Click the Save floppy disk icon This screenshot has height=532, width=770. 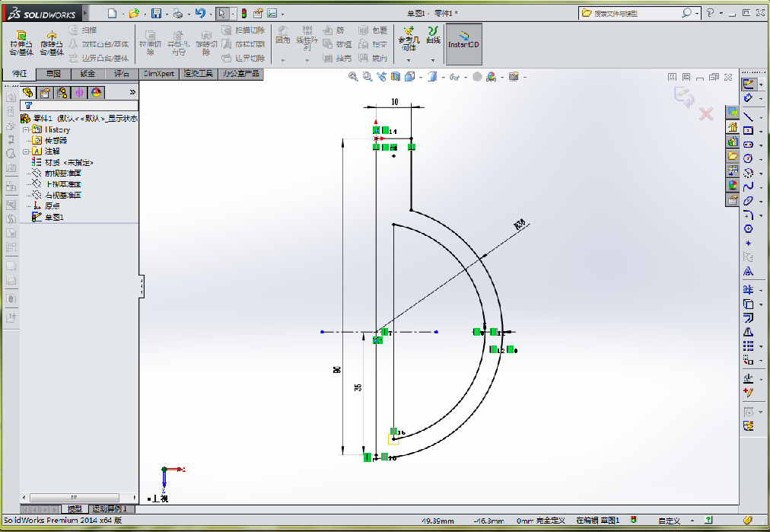click(156, 13)
